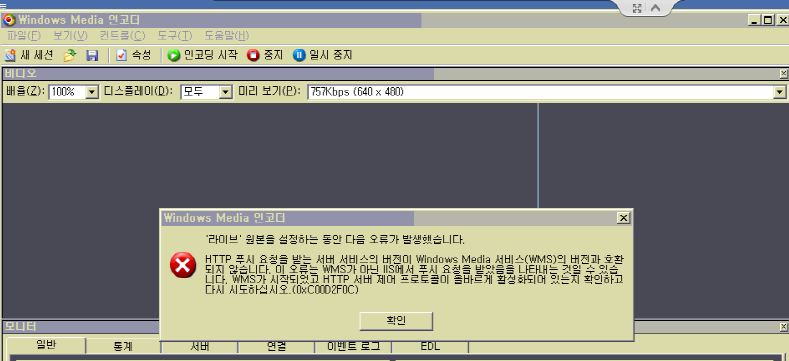This screenshot has height=361, width=789.
Task: Click the Windows Media Encoder title bar icon
Action: pyautogui.click(x=9, y=20)
